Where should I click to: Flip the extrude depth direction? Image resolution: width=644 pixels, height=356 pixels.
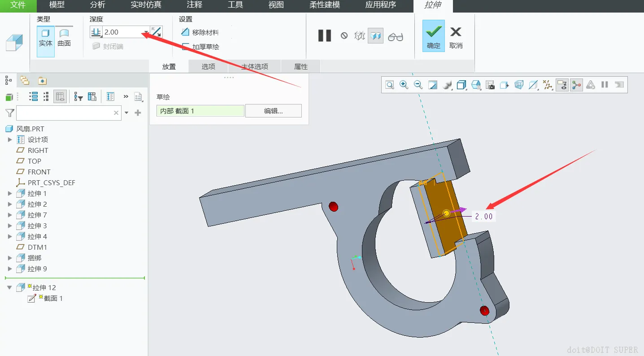click(156, 32)
